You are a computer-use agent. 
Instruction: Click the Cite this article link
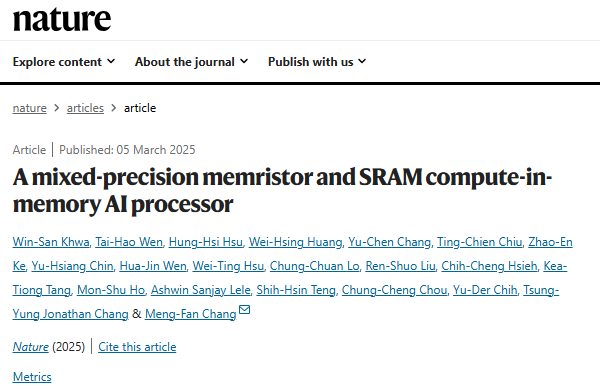(137, 347)
